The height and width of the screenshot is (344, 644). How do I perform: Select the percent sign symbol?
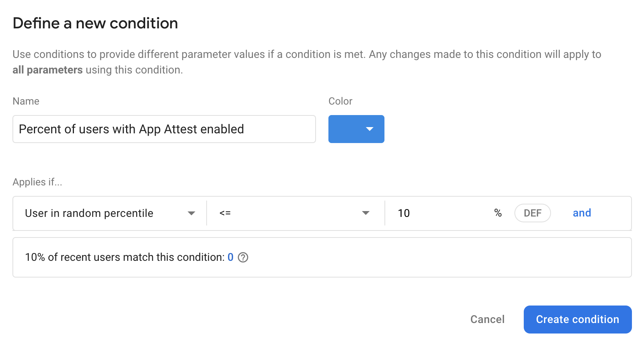tap(497, 213)
